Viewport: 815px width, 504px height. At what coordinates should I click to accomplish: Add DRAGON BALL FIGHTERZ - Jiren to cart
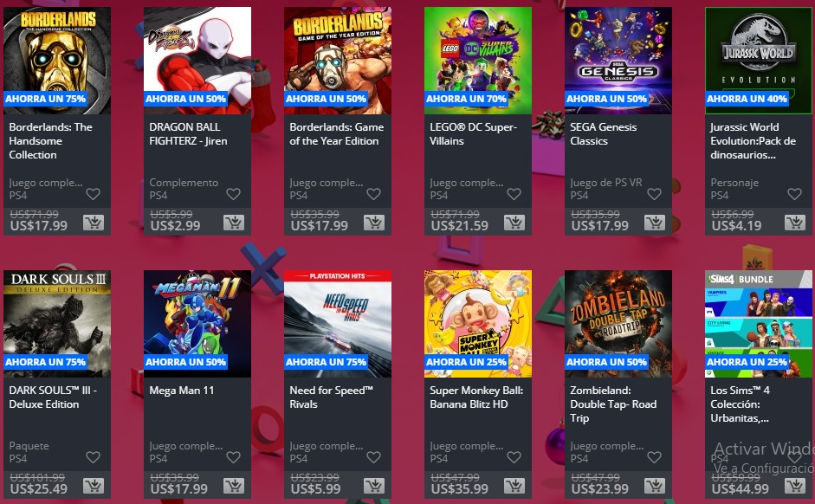tap(234, 223)
